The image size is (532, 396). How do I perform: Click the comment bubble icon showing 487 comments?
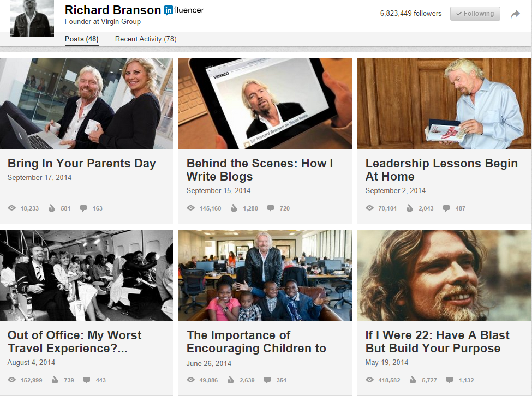click(x=446, y=208)
